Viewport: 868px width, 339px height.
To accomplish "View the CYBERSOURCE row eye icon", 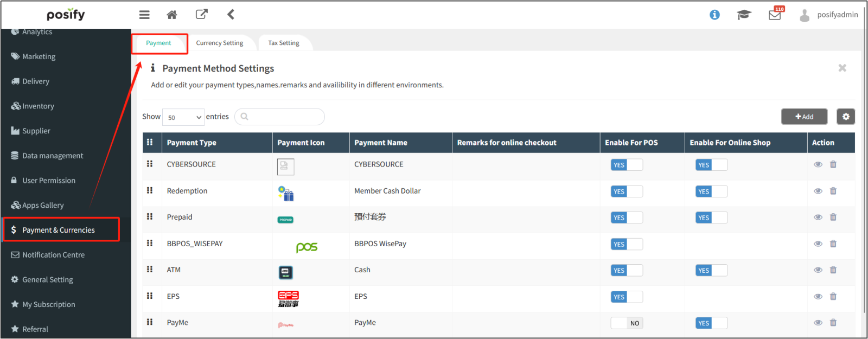I will coord(818,164).
